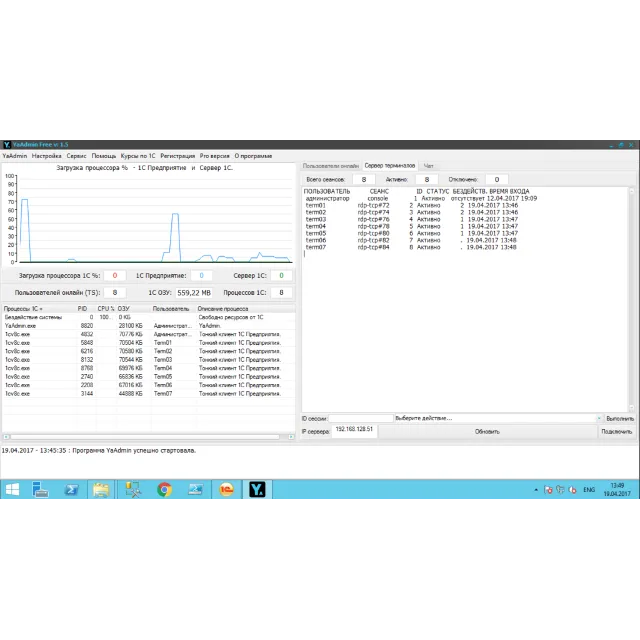This screenshot has height=640, width=640.
Task: Click the process list horizontal scrollbar
Action: [x=149, y=437]
